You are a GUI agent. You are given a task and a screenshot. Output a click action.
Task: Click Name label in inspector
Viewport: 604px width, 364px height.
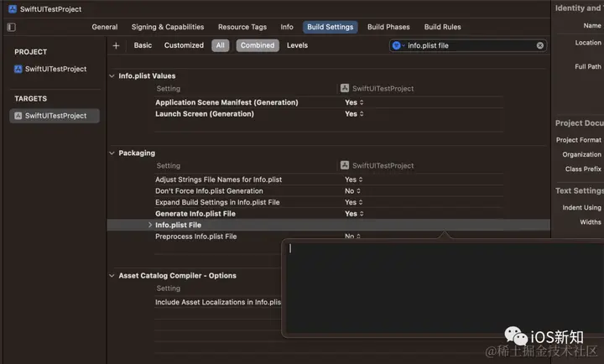[592, 26]
